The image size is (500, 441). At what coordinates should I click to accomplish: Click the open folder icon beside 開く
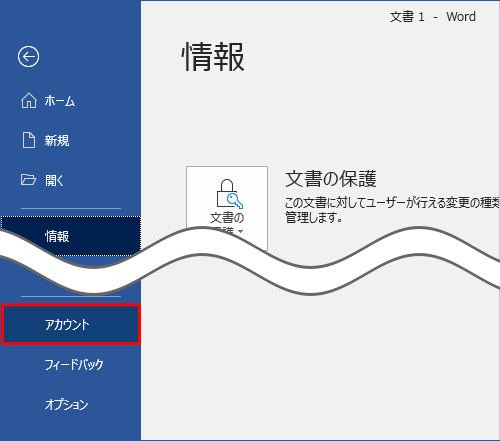click(29, 180)
